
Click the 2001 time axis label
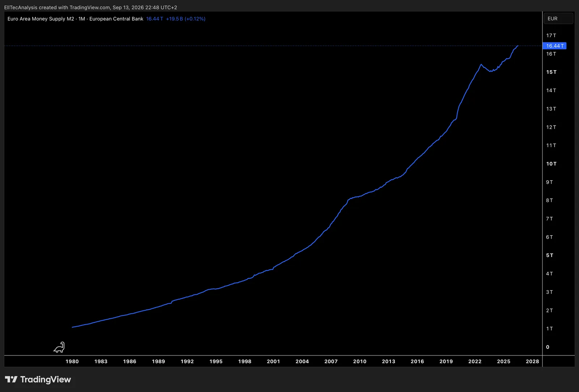coord(274,361)
